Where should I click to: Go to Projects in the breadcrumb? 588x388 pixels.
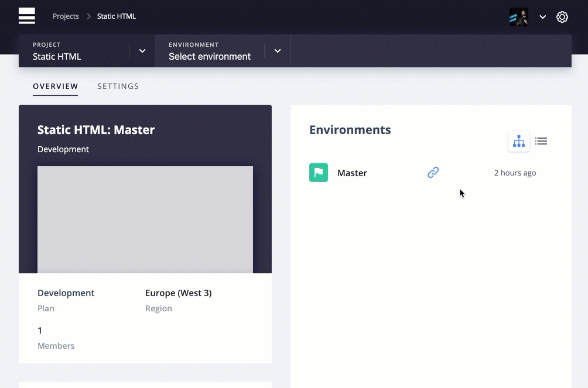66,16
